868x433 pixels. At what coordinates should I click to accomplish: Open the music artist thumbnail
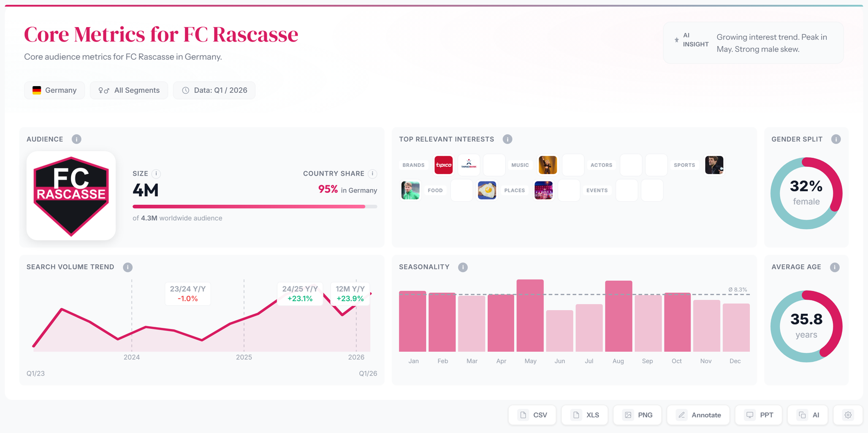[x=547, y=165]
